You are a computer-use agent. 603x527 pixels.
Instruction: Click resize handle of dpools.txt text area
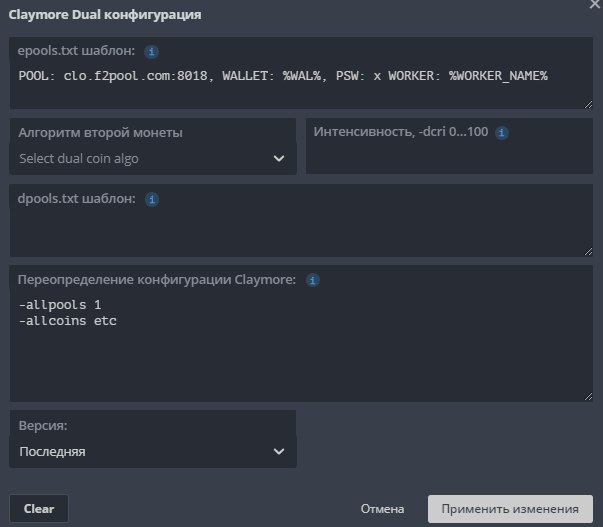coord(588,252)
